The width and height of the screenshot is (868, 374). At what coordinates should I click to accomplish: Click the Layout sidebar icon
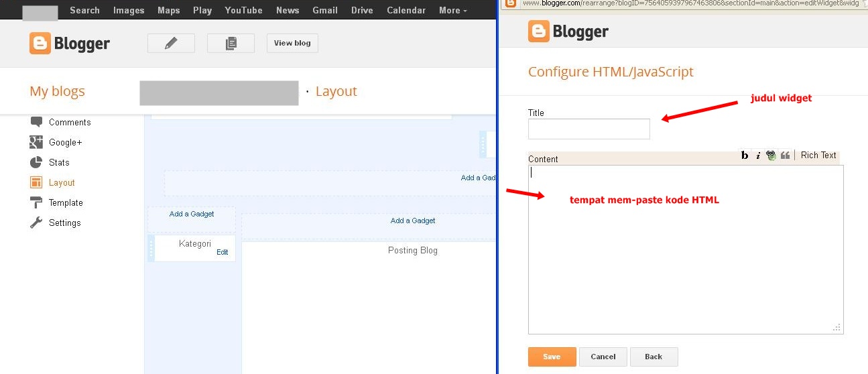click(x=36, y=182)
